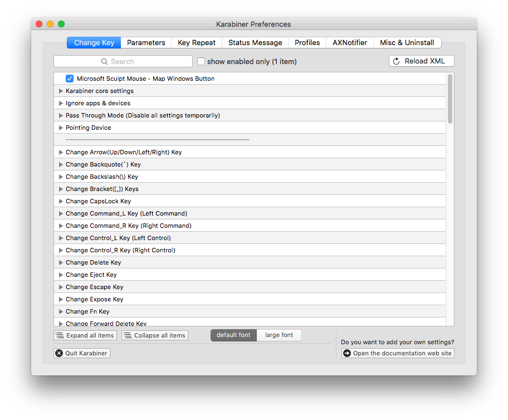Switch to the AXNotifier tab
Image resolution: width=508 pixels, height=420 pixels.
(x=350, y=43)
